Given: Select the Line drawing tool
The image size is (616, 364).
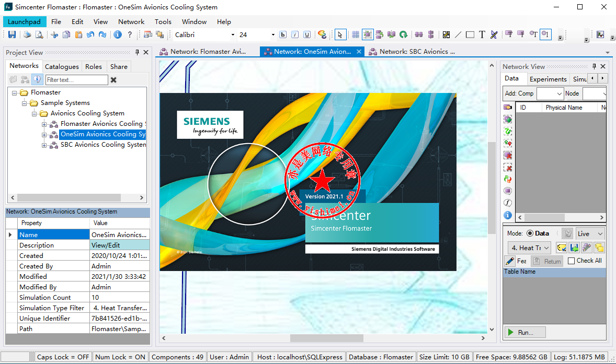Looking at the screenshot, I should coord(458,34).
